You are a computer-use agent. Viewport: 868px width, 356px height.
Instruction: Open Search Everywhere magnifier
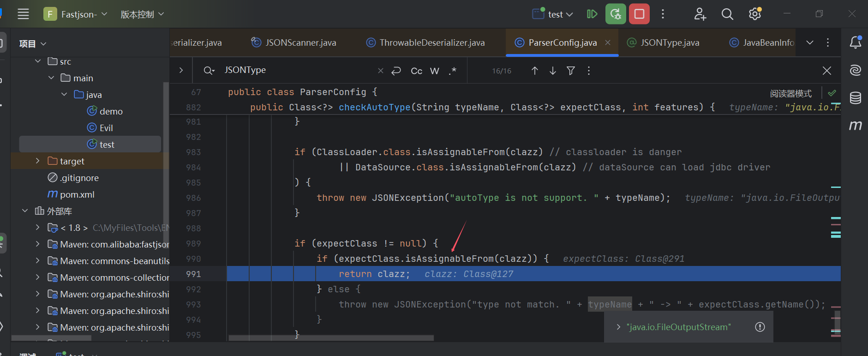727,14
